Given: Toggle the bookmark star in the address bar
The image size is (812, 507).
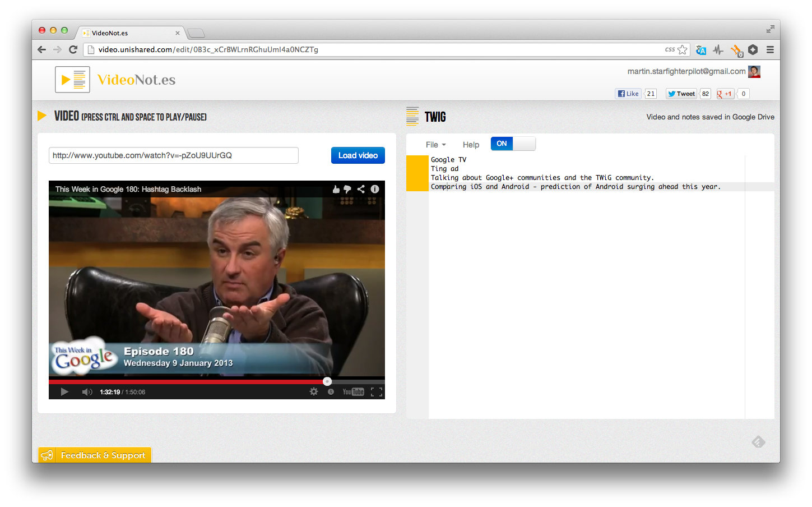Looking at the screenshot, I should tap(684, 49).
